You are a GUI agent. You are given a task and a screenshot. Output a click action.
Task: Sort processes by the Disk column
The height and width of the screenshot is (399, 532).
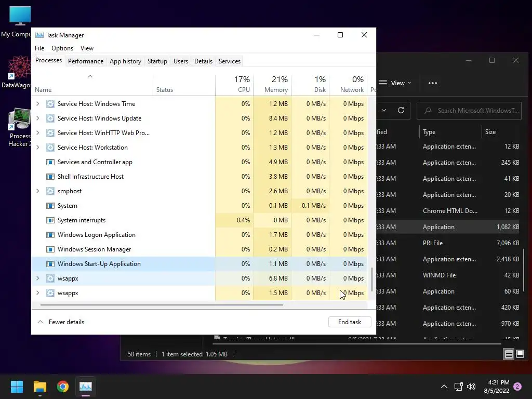310,84
